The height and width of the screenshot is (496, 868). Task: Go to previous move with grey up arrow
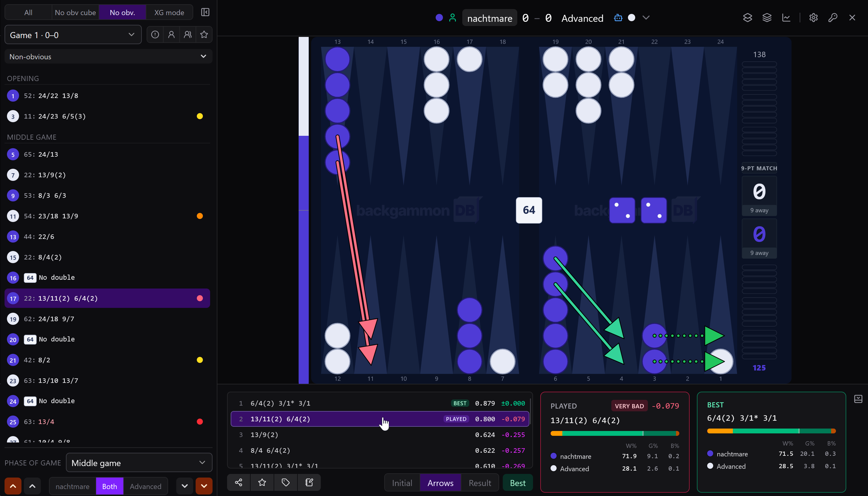[x=32, y=486]
